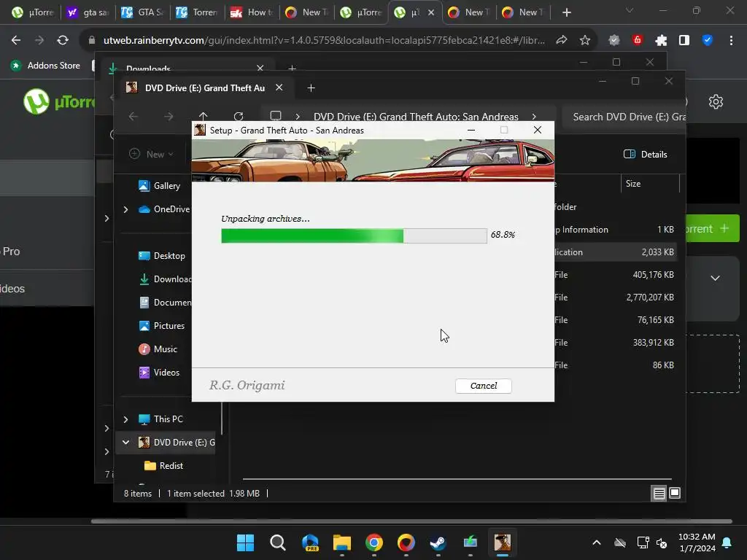747x560 pixels.
Task: Open the Addons Store bookmark
Action: point(46,66)
